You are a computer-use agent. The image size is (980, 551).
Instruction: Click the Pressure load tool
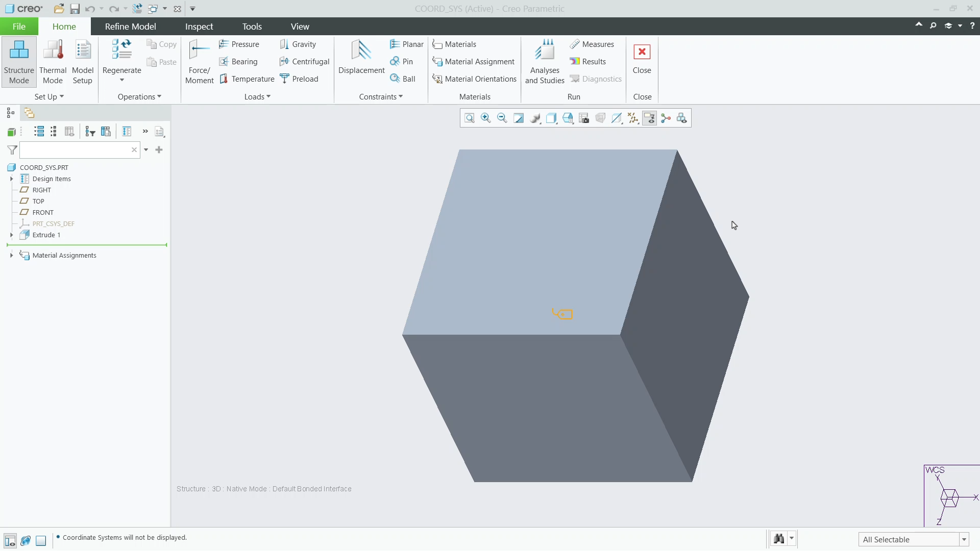[x=239, y=44]
